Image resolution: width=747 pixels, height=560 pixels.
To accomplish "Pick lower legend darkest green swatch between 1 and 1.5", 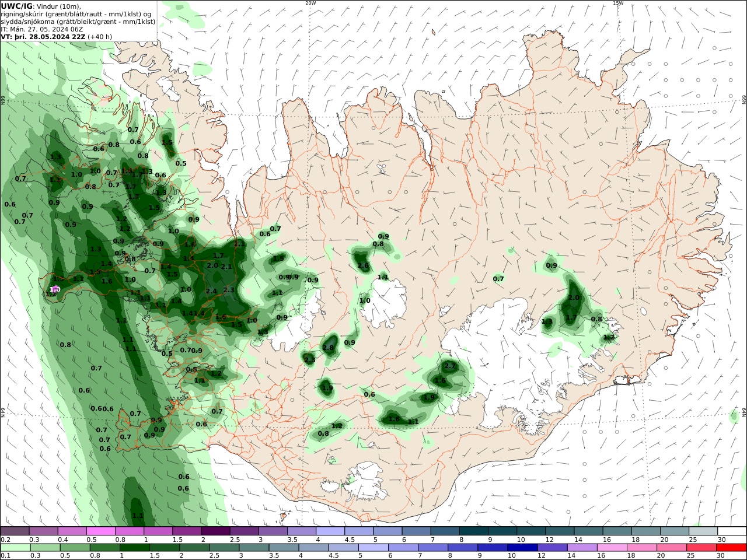I will [134, 547].
